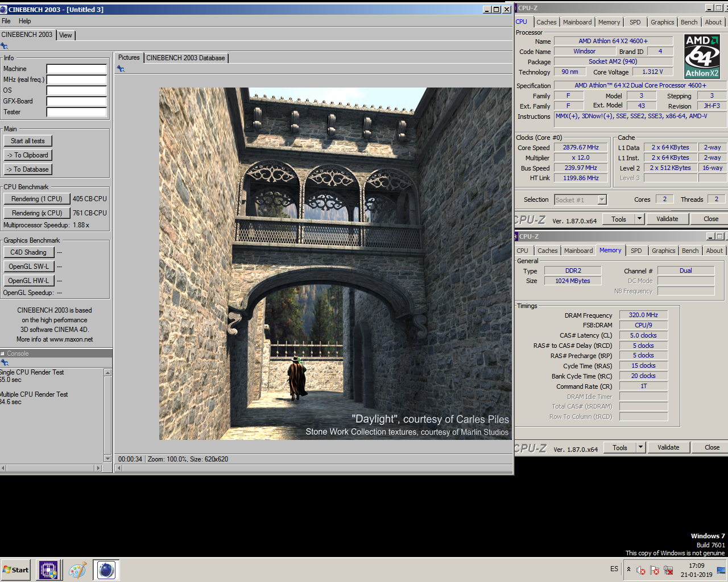Screen dimensions: 728x582
Task: Click the pin icon below CINEBENCH 2003 tab
Action: 4,46
